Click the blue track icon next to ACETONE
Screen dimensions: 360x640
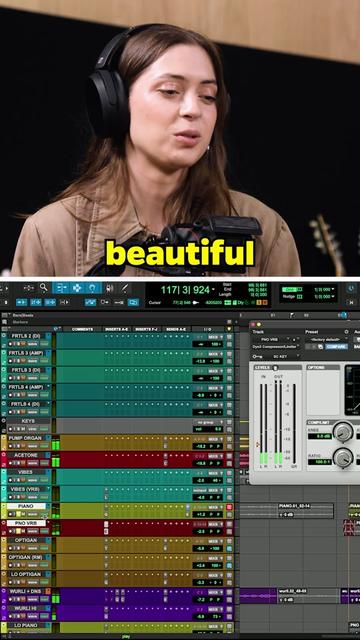[48, 455]
